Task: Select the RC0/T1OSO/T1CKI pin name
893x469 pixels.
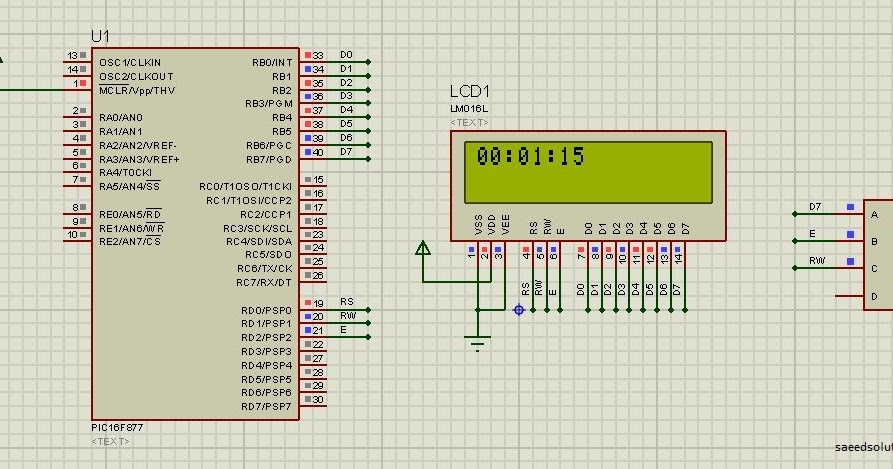Action: coord(245,187)
